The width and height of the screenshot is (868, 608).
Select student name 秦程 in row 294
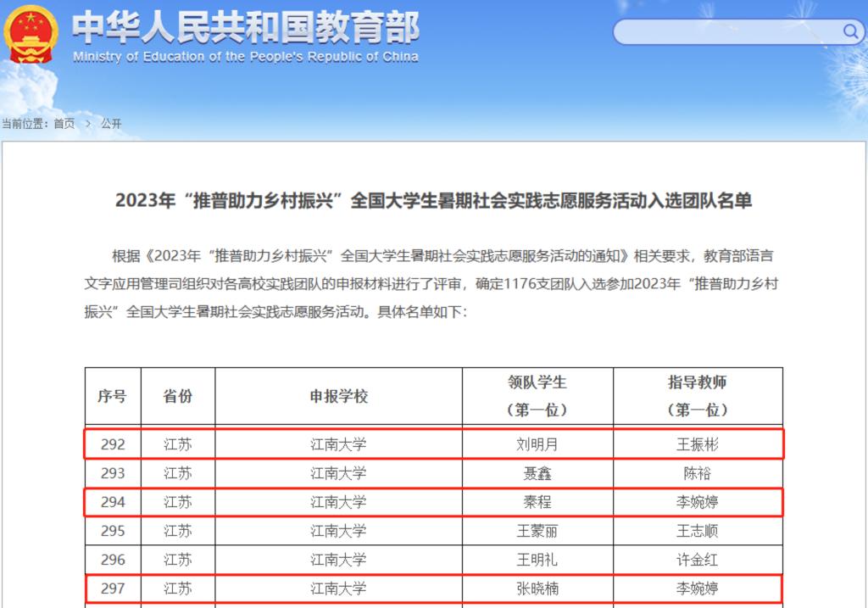(537, 502)
